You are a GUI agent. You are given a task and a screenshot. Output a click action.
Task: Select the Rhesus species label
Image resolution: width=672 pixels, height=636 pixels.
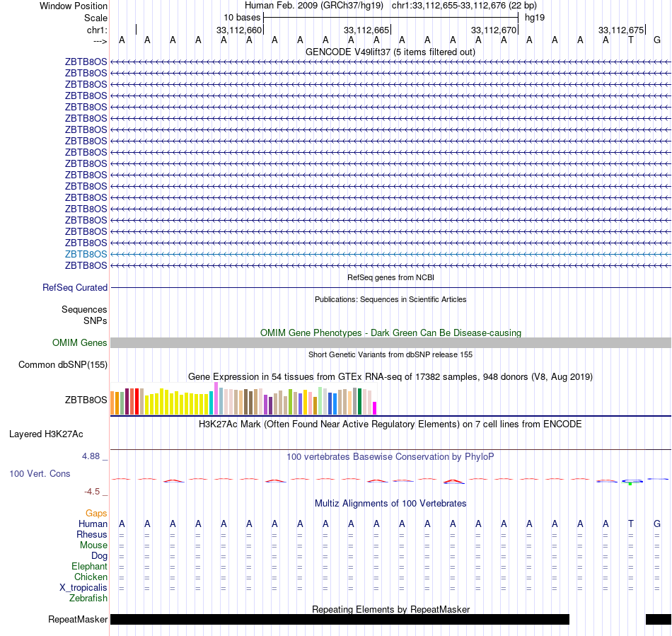pyautogui.click(x=92, y=534)
